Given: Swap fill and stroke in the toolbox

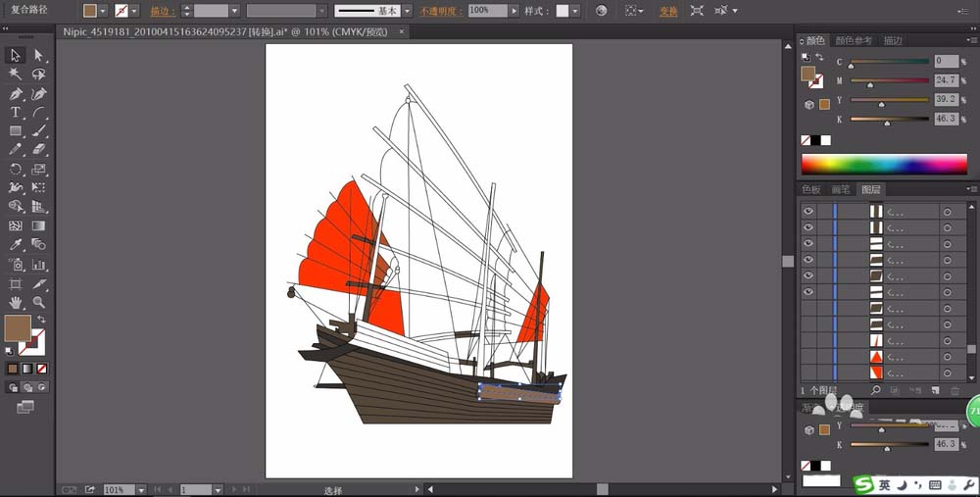Looking at the screenshot, I should tap(41, 320).
